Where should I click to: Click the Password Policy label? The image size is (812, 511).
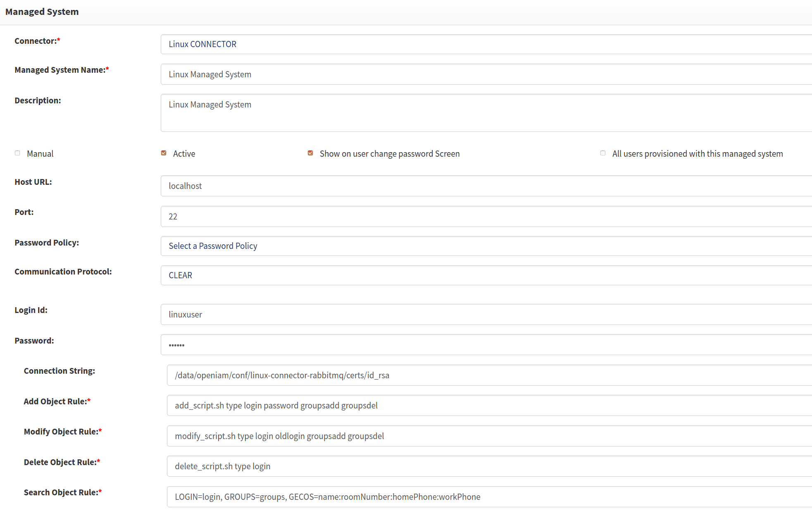[47, 243]
